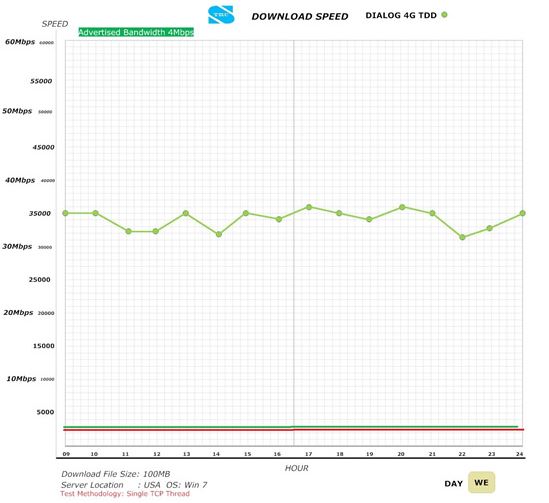Click the blue TRC logo icon
The width and height of the screenshot is (549, 503).
221,15
